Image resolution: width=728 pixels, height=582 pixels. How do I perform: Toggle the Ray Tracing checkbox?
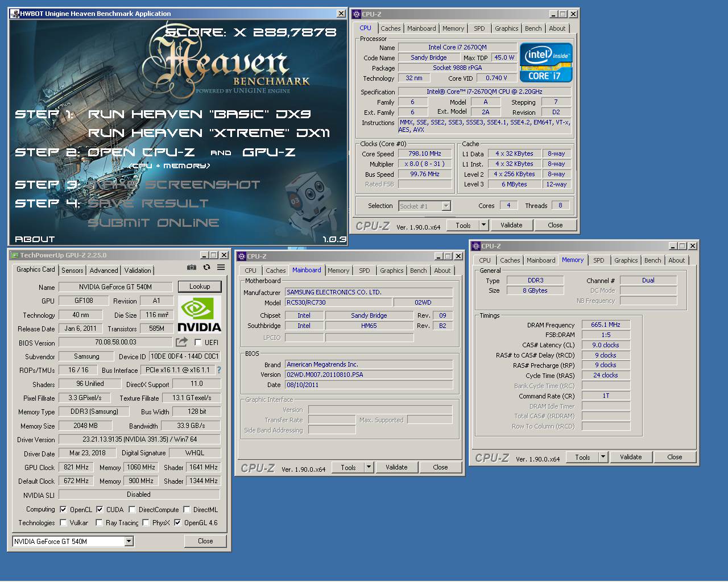click(99, 522)
